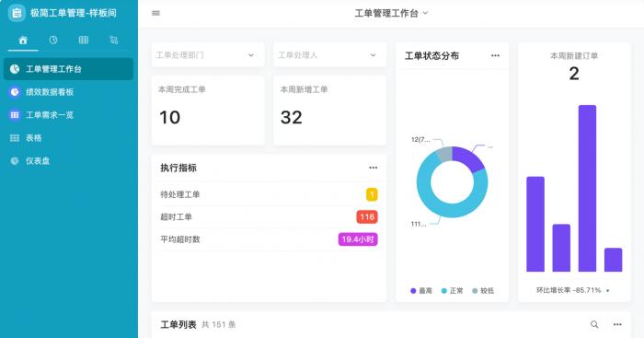Click the shortest last bar in chart
Image resolution: width=644 pixels, height=338 pixels.
coord(614,260)
